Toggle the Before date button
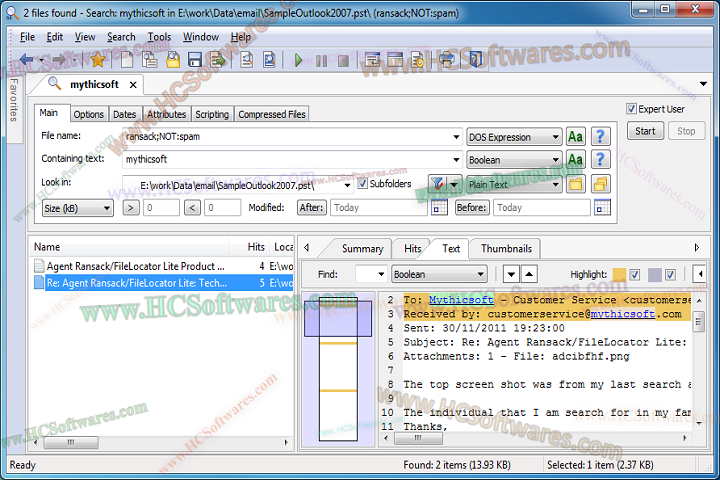The image size is (720, 480). click(472, 208)
